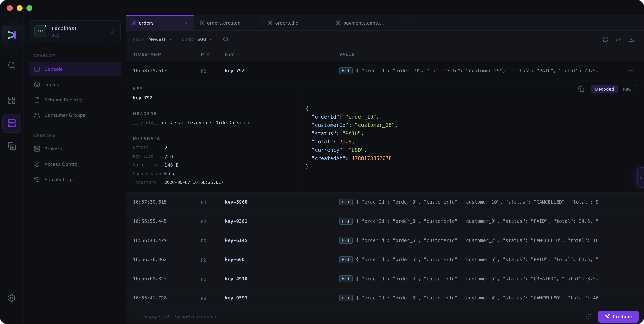Click the duplicate-plus icon in the rail

[11, 146]
